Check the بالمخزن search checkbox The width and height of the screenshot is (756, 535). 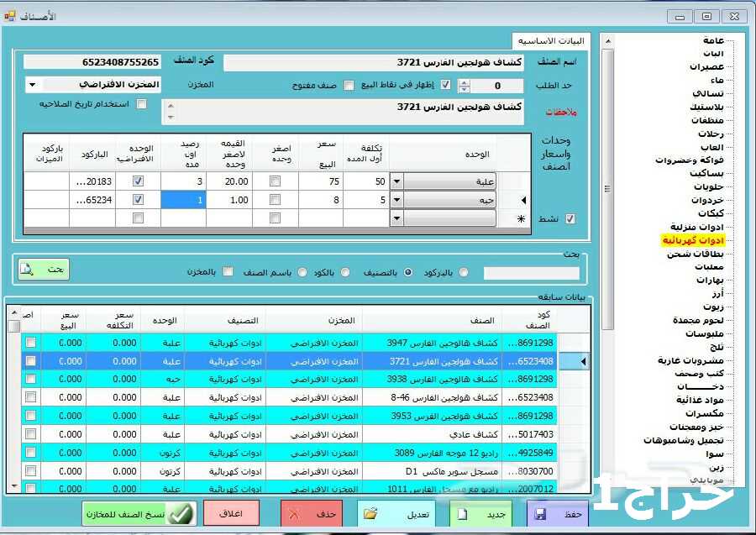tap(228, 272)
